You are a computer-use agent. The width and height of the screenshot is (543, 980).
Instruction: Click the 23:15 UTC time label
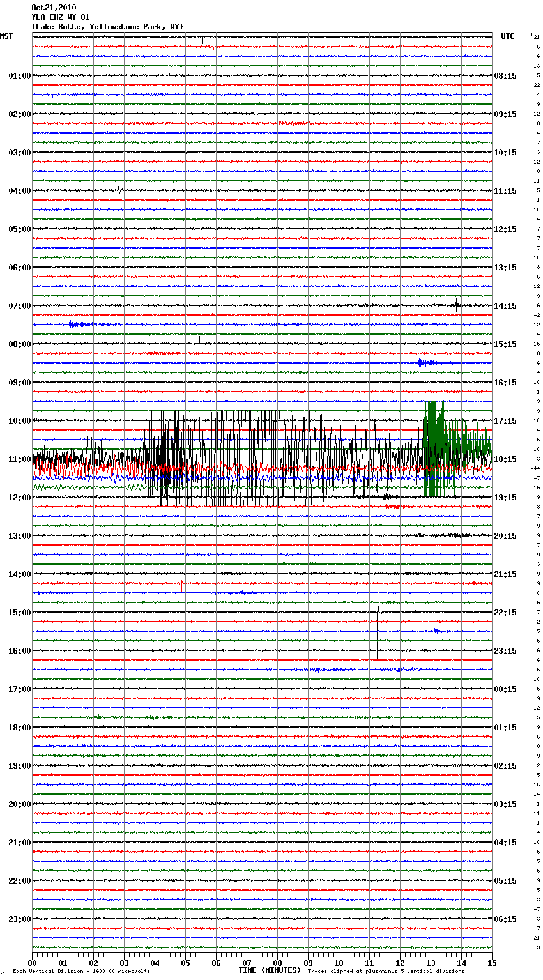[x=505, y=651]
